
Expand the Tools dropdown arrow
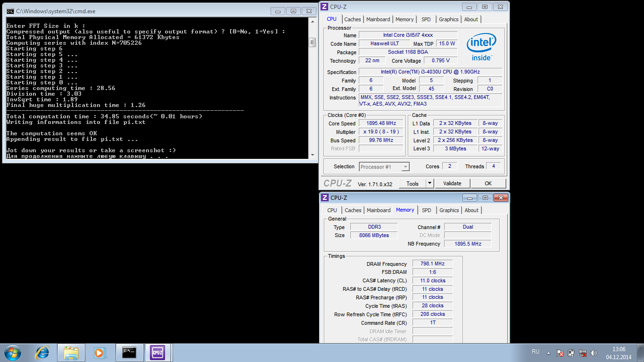[x=429, y=184]
